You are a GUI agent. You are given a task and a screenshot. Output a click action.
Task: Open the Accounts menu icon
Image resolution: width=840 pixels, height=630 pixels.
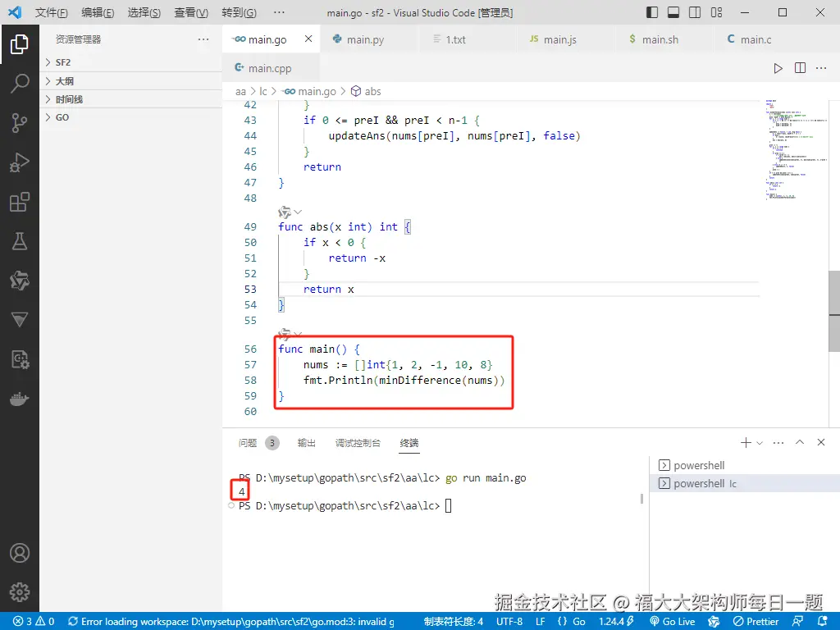point(20,553)
